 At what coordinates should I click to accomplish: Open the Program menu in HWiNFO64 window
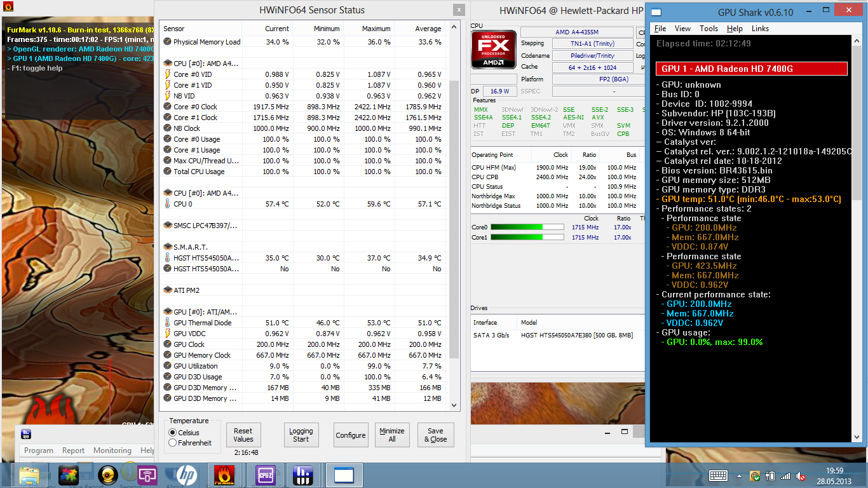point(39,451)
